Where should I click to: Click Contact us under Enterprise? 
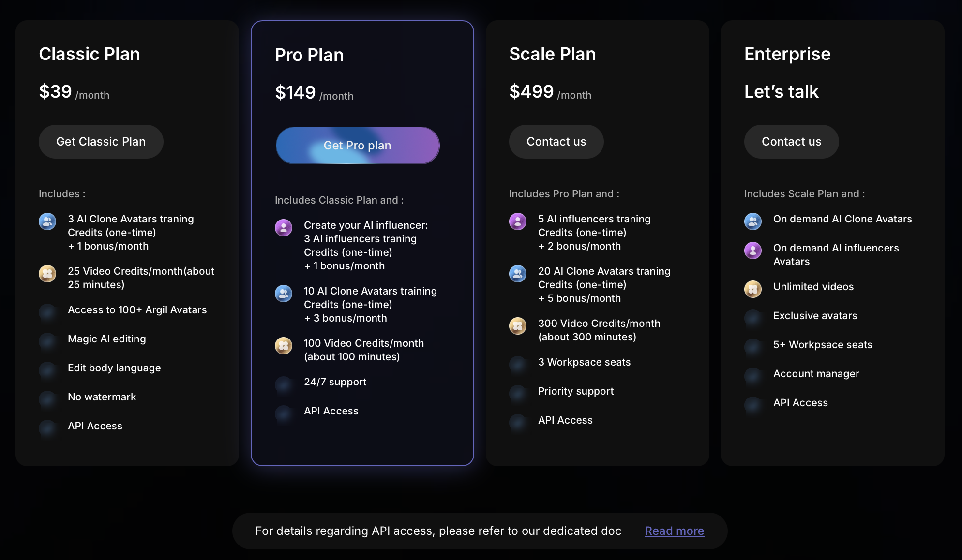click(791, 142)
